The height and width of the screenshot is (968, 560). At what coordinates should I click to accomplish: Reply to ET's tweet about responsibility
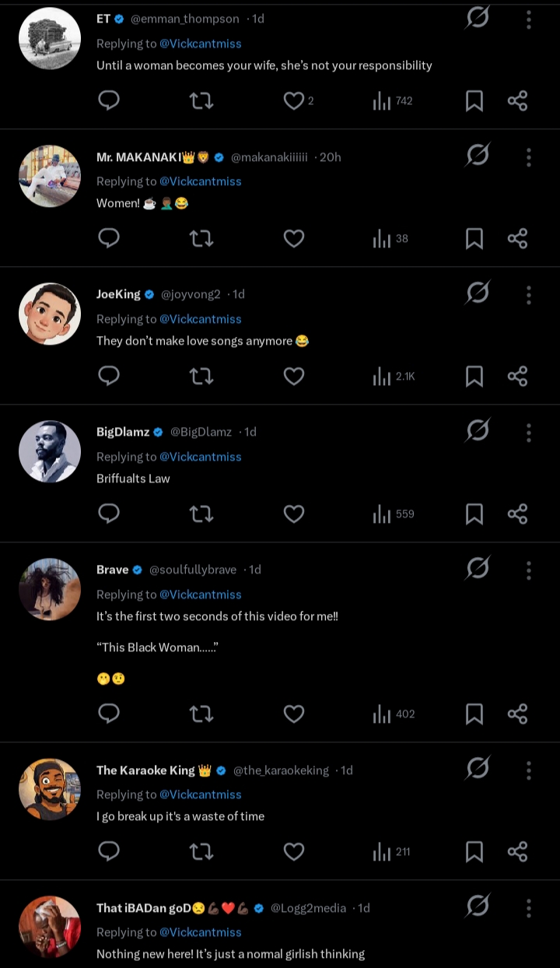point(109,100)
